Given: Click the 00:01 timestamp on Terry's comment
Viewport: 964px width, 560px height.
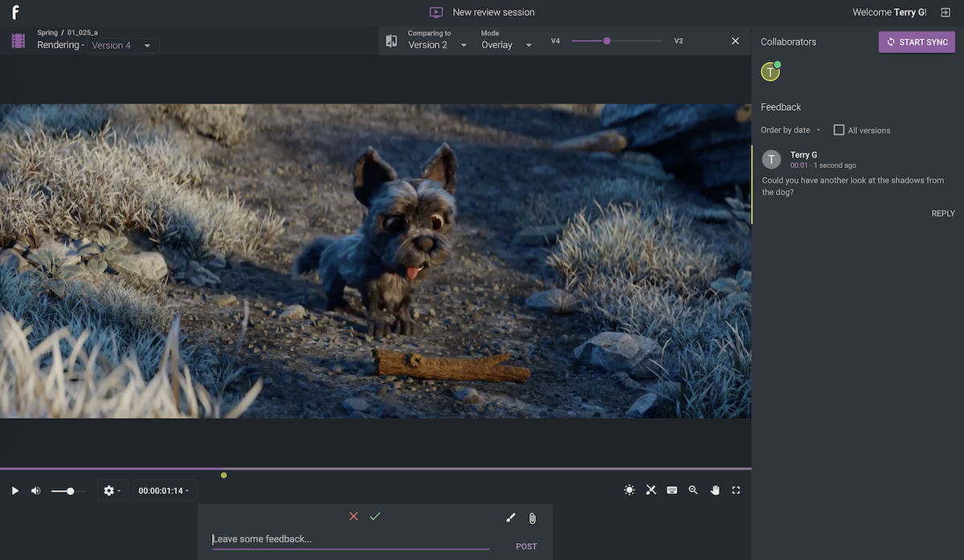Looking at the screenshot, I should click(x=799, y=166).
